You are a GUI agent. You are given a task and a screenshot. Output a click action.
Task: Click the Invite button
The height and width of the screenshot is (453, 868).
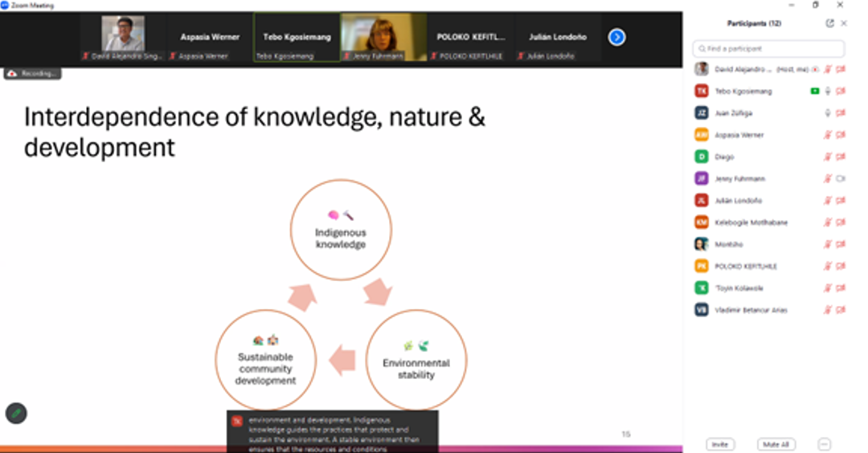pos(720,444)
